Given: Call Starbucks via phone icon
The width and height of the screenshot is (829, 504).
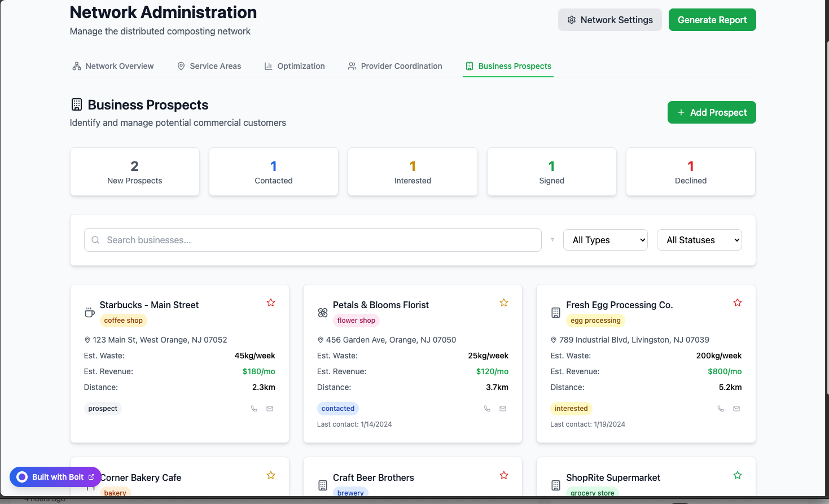Looking at the screenshot, I should coord(254,409).
